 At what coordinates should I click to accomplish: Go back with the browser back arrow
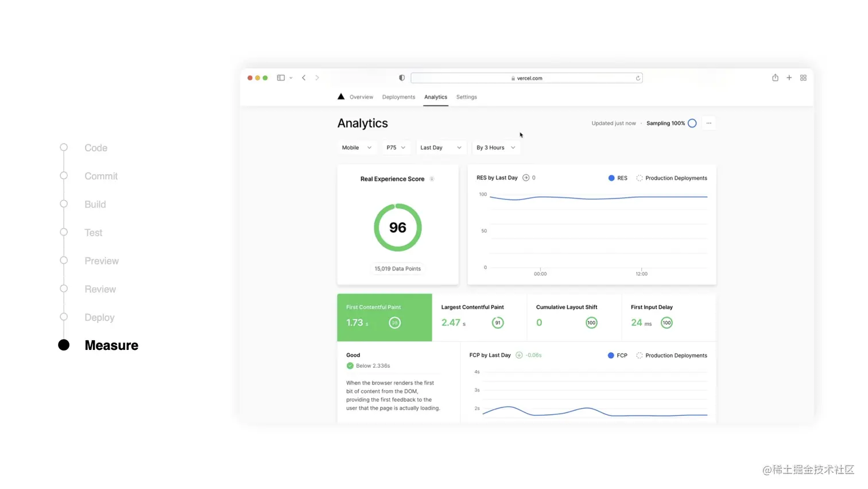(x=304, y=78)
